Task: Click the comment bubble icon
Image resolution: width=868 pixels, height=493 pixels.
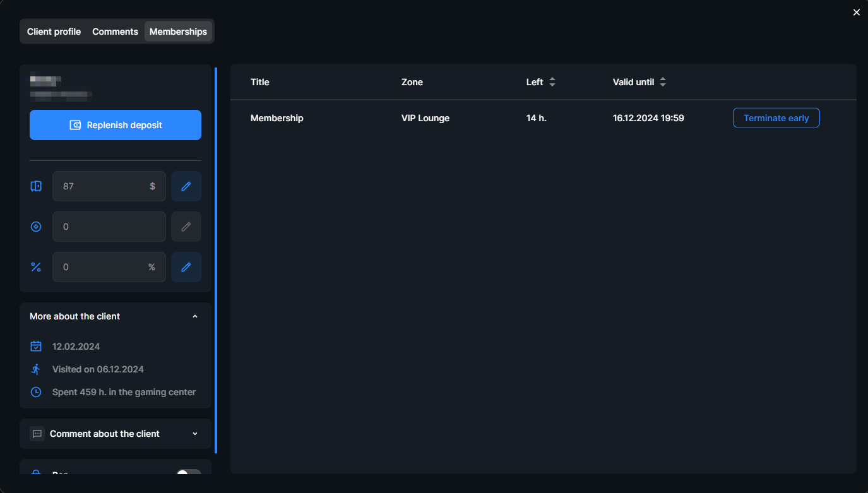Action: [x=37, y=434]
